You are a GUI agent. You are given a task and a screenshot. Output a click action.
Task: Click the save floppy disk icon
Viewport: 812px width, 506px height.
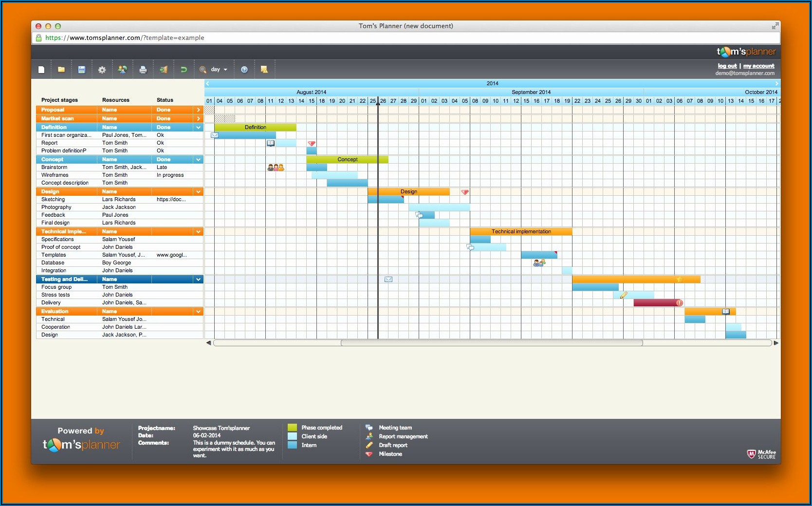point(82,70)
